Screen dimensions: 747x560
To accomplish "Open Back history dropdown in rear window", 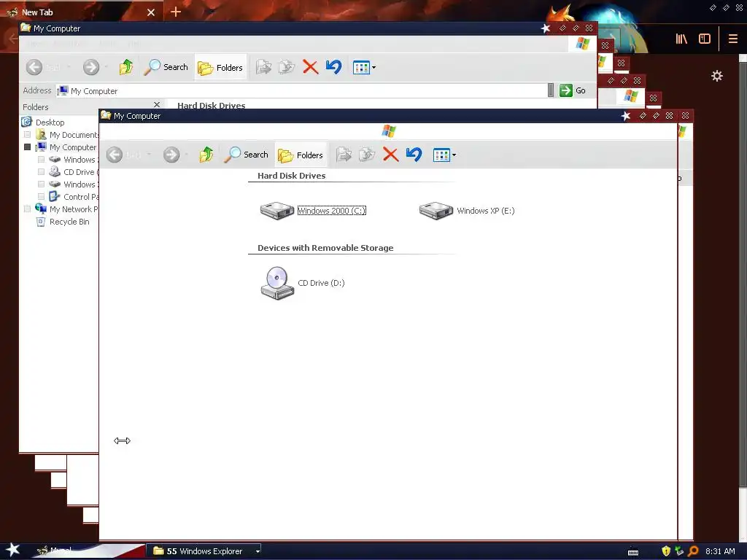I will pos(69,66).
